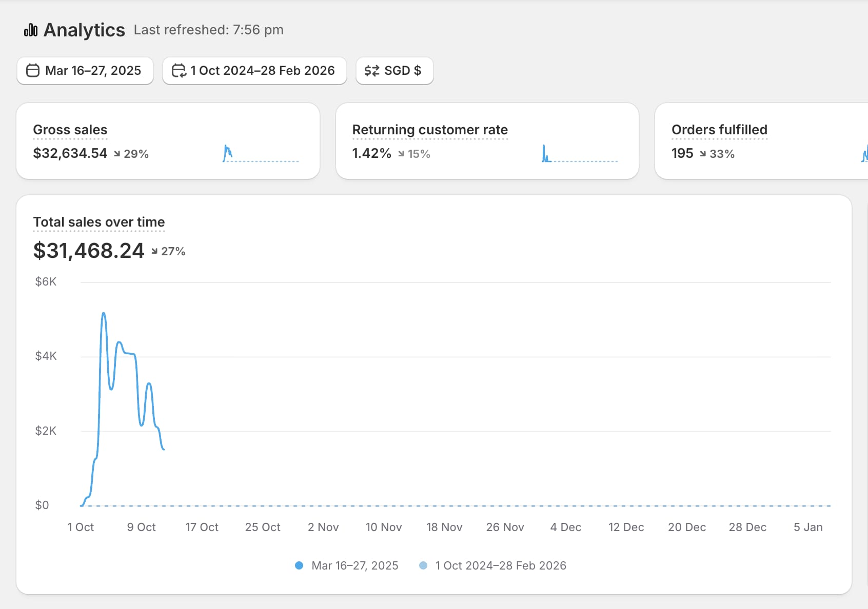The image size is (868, 609).
Task: Open the SGD $ currency selector
Action: [394, 71]
